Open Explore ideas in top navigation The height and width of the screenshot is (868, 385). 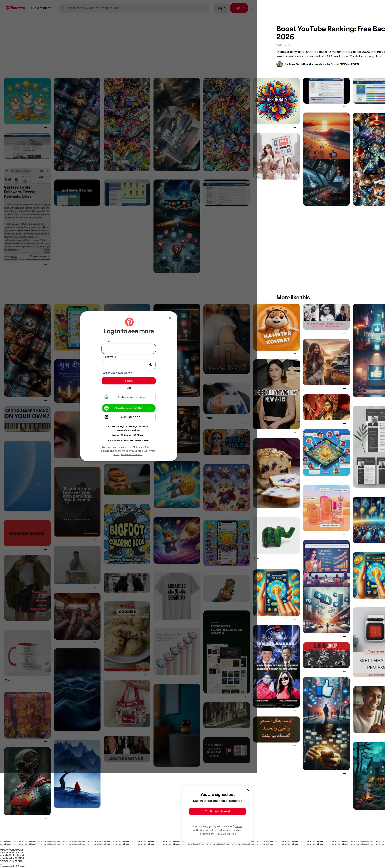[41, 8]
